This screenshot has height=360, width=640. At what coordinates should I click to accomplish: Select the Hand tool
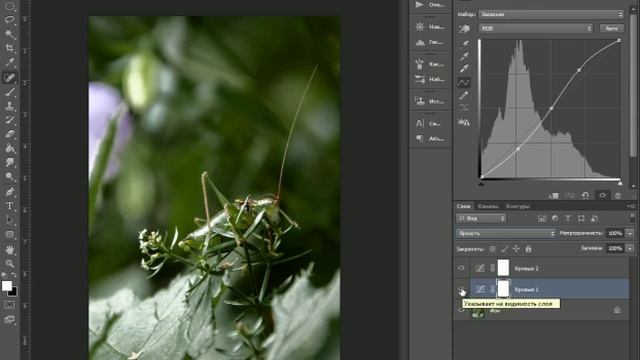pos(10,249)
